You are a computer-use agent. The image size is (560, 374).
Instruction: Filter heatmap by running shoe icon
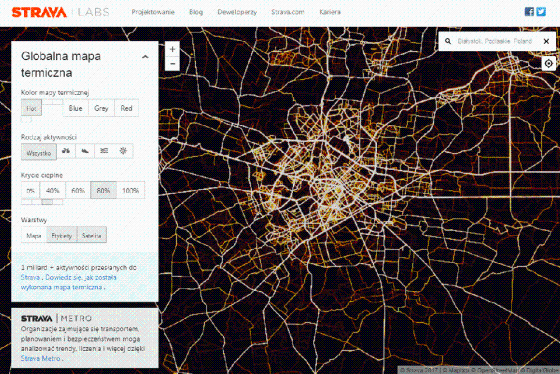pos(85,151)
